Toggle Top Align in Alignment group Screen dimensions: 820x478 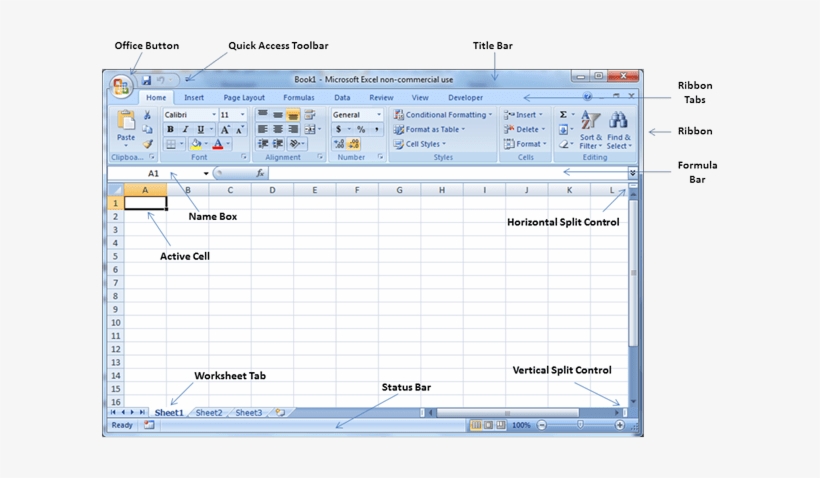point(263,115)
